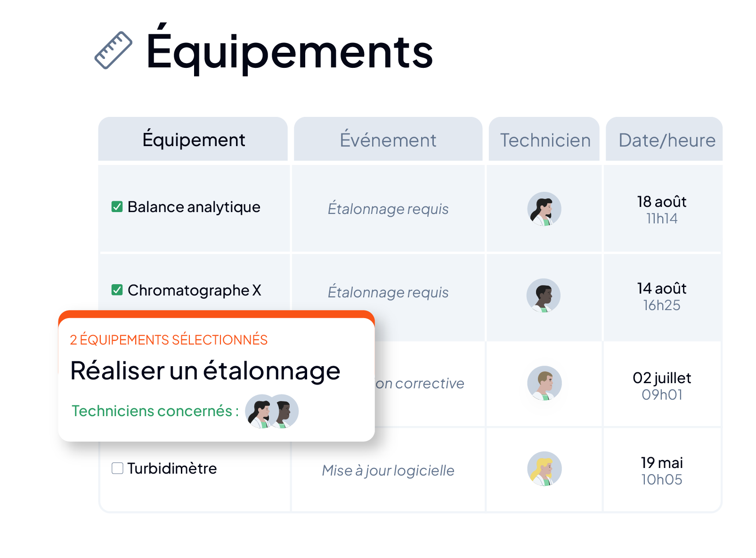Image resolution: width=756 pixels, height=558 pixels.
Task: Click the 2 équipements sélectionnés label
Action: coord(169,340)
